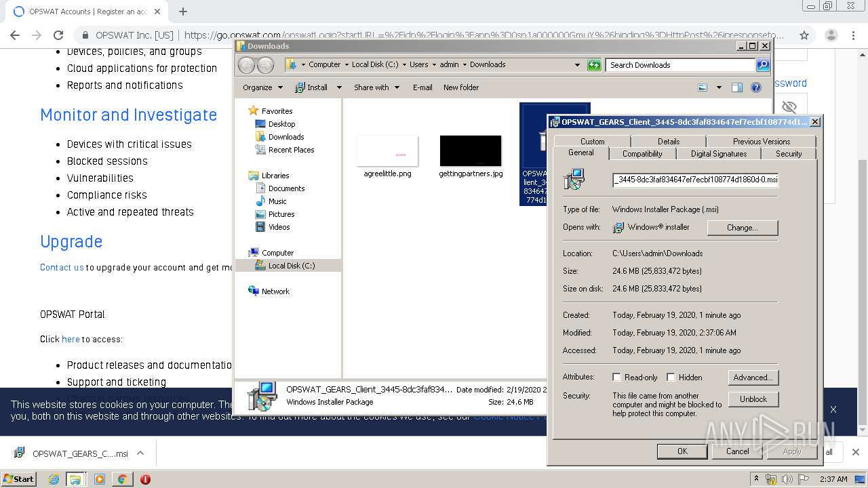This screenshot has height=488, width=868.
Task: Click Users breadcrumb in address bar
Action: 418,64
